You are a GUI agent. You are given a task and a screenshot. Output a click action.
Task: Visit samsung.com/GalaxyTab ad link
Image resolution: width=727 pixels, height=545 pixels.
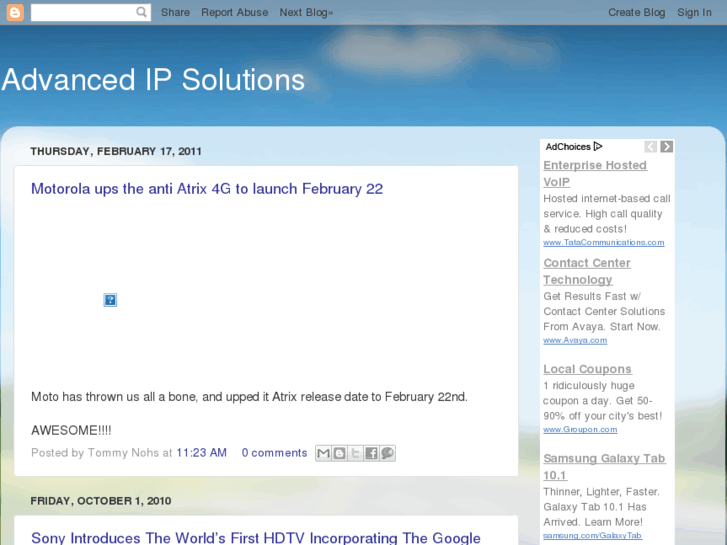coord(593,536)
